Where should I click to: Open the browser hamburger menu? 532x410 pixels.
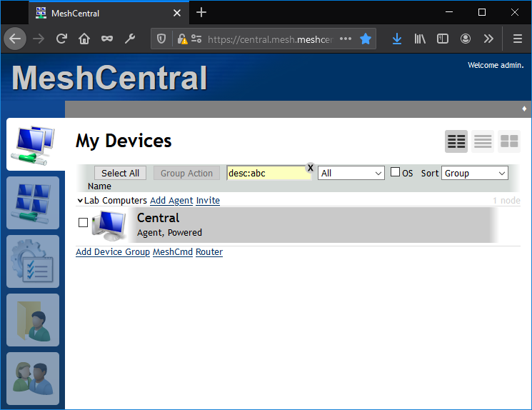click(x=518, y=39)
